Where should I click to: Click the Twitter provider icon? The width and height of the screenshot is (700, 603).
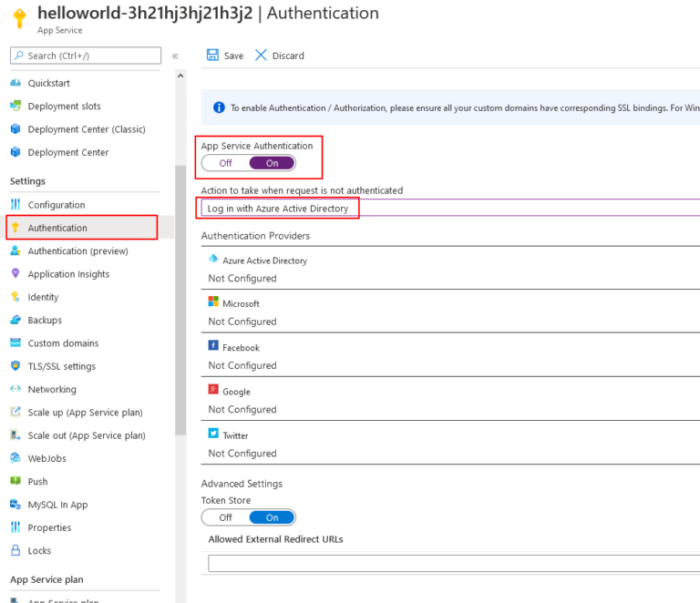(x=213, y=434)
